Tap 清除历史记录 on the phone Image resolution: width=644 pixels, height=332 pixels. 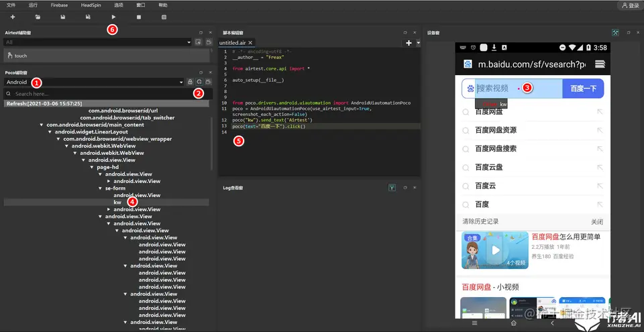(x=480, y=221)
